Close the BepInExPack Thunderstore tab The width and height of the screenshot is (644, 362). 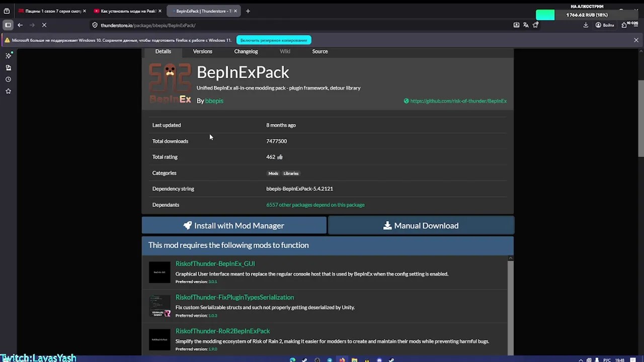coord(235,11)
